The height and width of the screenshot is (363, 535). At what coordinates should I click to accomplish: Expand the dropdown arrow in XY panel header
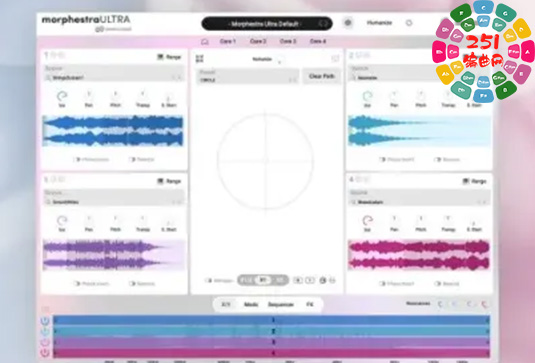pyautogui.click(x=279, y=62)
